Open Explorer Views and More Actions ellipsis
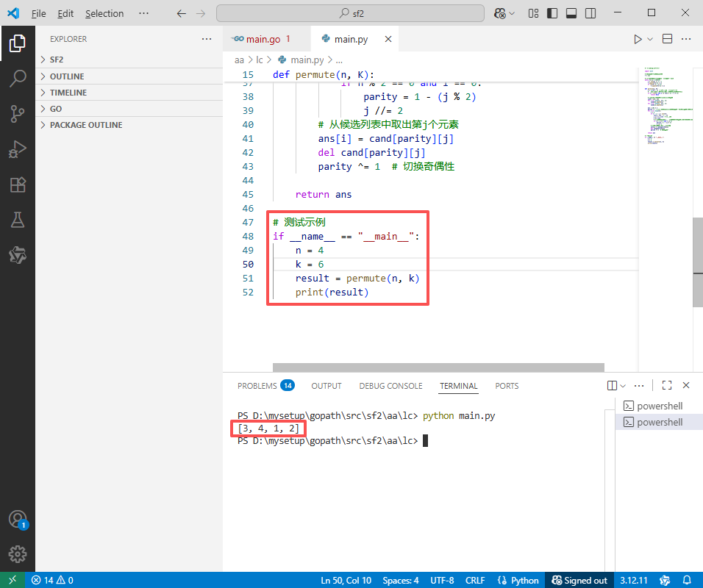Image resolution: width=703 pixels, height=588 pixels. (207, 39)
